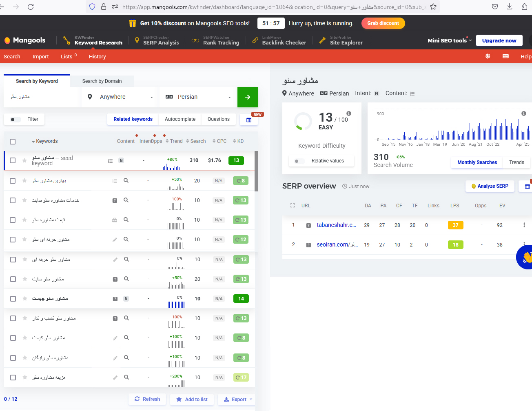Sort the list by KD column
The image size is (532, 411).
[x=238, y=141]
